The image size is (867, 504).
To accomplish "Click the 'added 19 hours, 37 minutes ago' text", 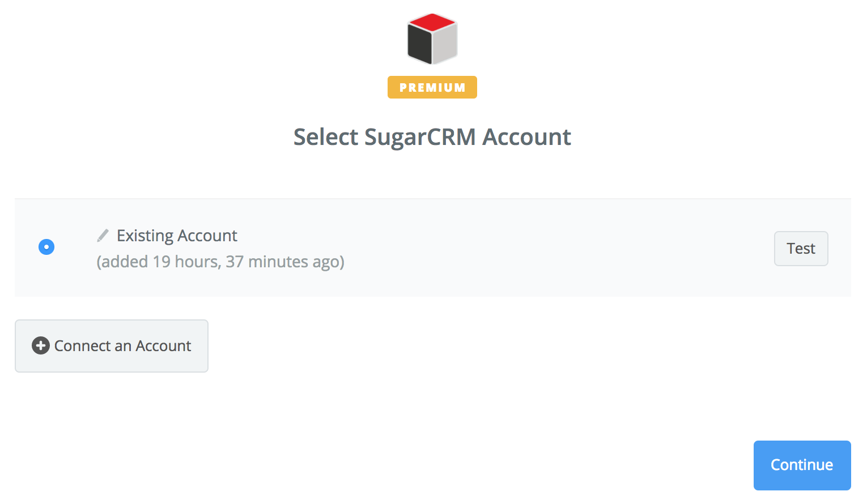I will (x=220, y=262).
